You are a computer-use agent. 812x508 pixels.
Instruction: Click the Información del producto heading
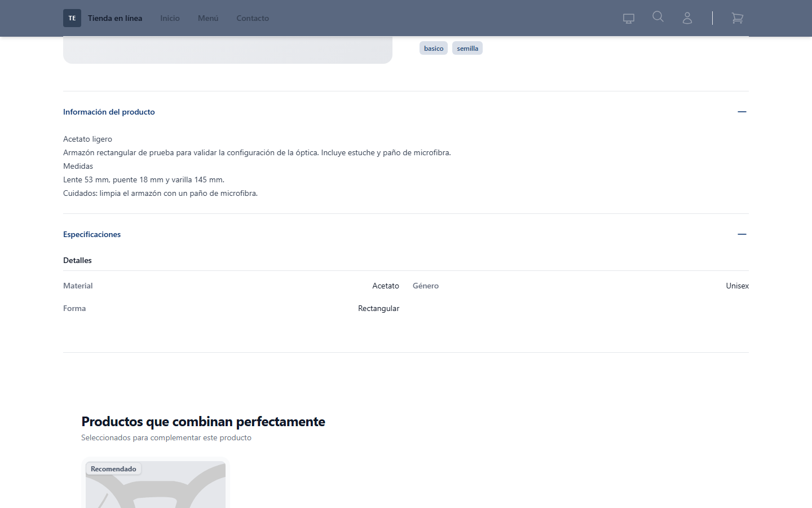point(109,112)
